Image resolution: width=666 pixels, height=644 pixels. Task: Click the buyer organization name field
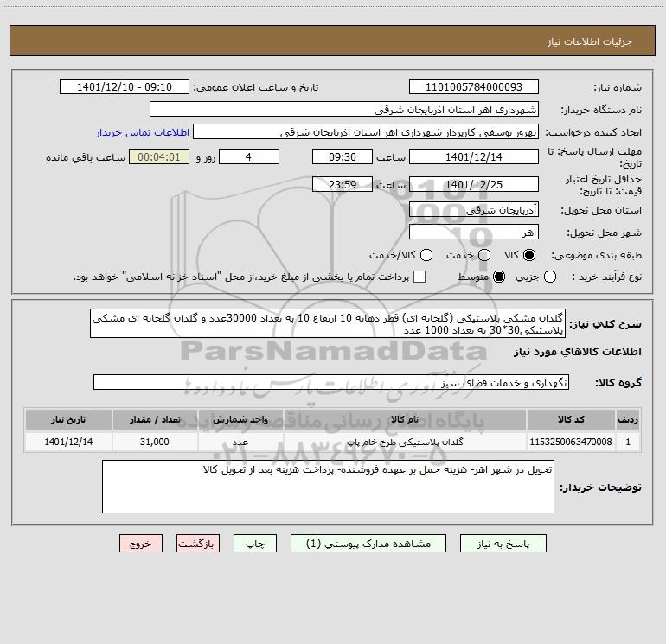tap(344, 109)
